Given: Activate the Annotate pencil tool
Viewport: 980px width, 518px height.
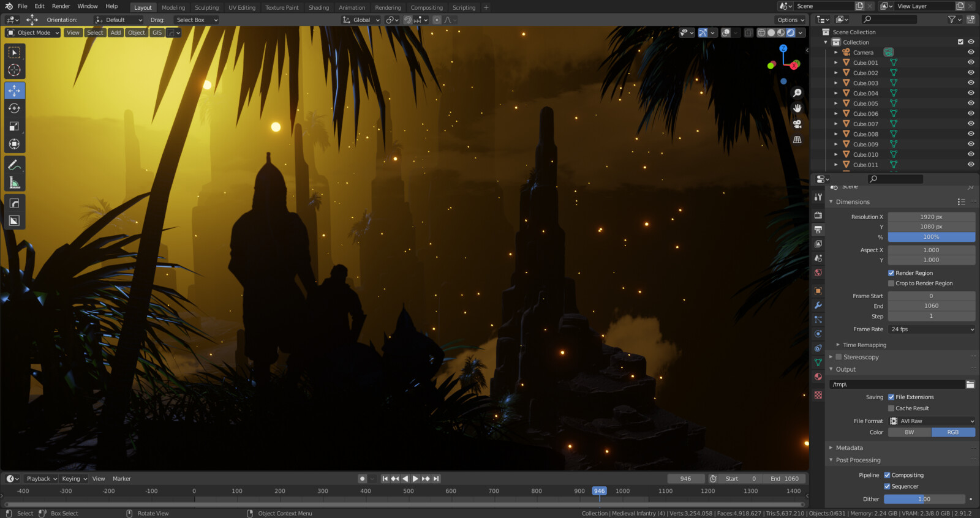Looking at the screenshot, I should coord(15,165).
